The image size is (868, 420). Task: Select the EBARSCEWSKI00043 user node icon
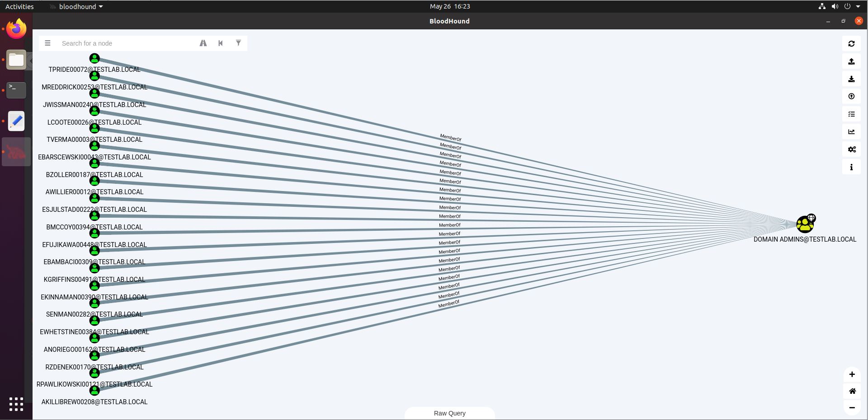tap(94, 146)
